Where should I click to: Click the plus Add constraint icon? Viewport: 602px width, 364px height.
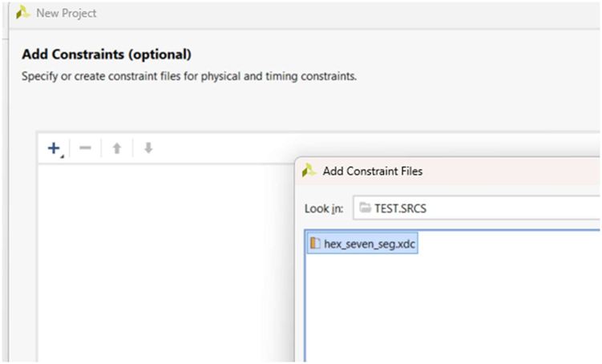[54, 148]
